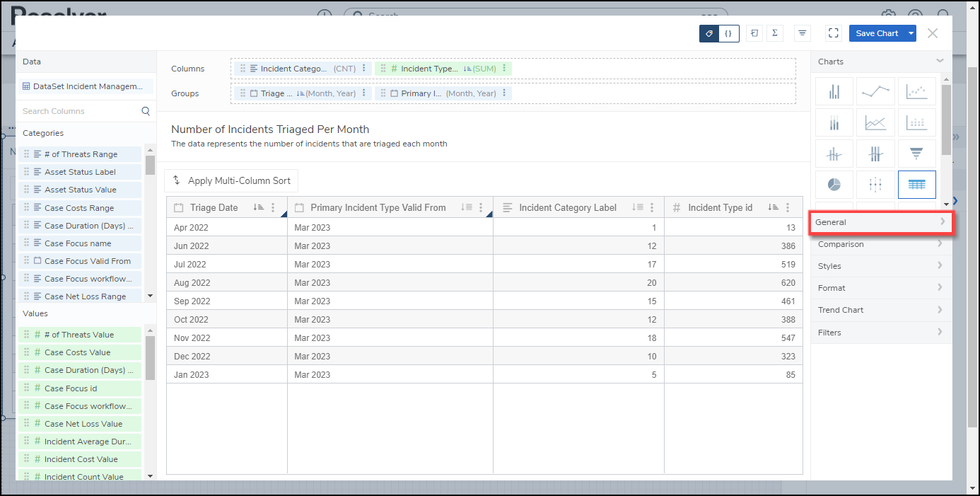The width and height of the screenshot is (980, 496).
Task: Click the filter lines toolbar icon
Action: click(802, 33)
